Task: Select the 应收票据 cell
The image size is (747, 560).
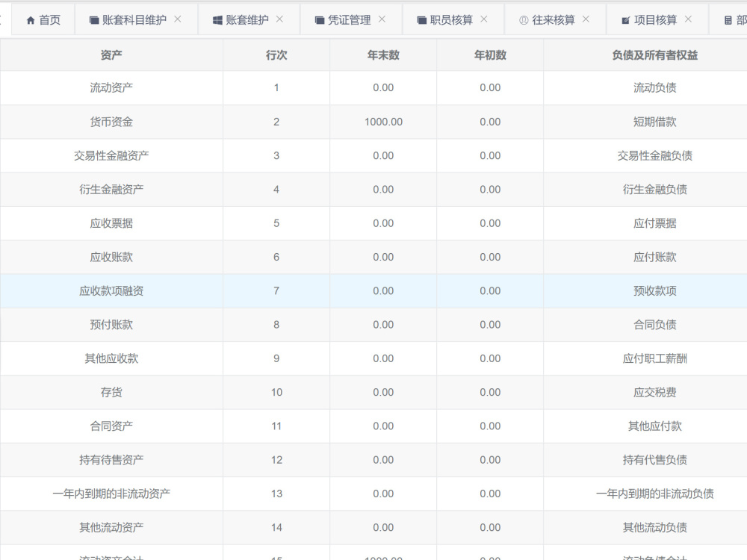Action: coord(111,223)
